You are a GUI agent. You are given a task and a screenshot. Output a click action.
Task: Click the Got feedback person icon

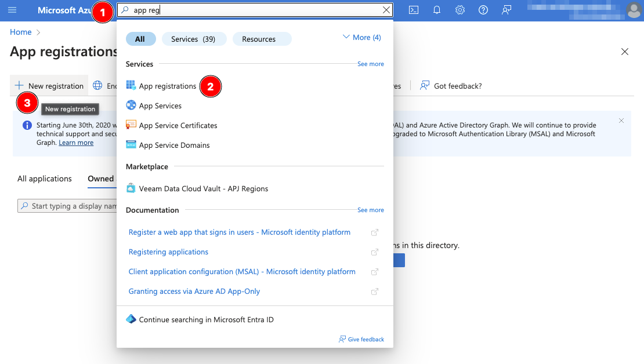424,85
